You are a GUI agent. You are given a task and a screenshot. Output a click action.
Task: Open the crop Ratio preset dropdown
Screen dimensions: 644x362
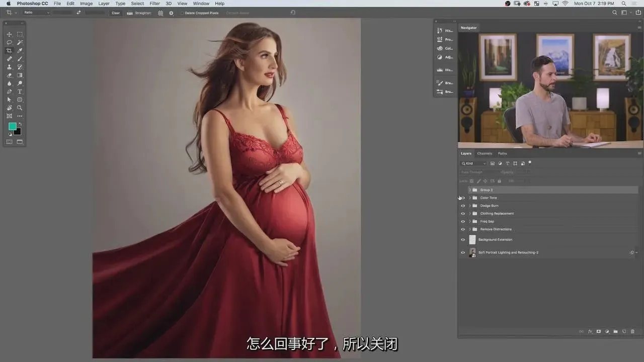pos(37,13)
